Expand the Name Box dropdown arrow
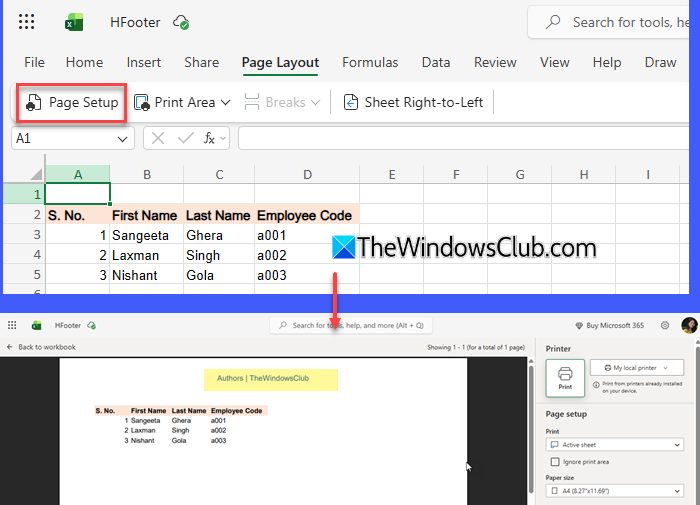700x505 pixels. tap(122, 139)
